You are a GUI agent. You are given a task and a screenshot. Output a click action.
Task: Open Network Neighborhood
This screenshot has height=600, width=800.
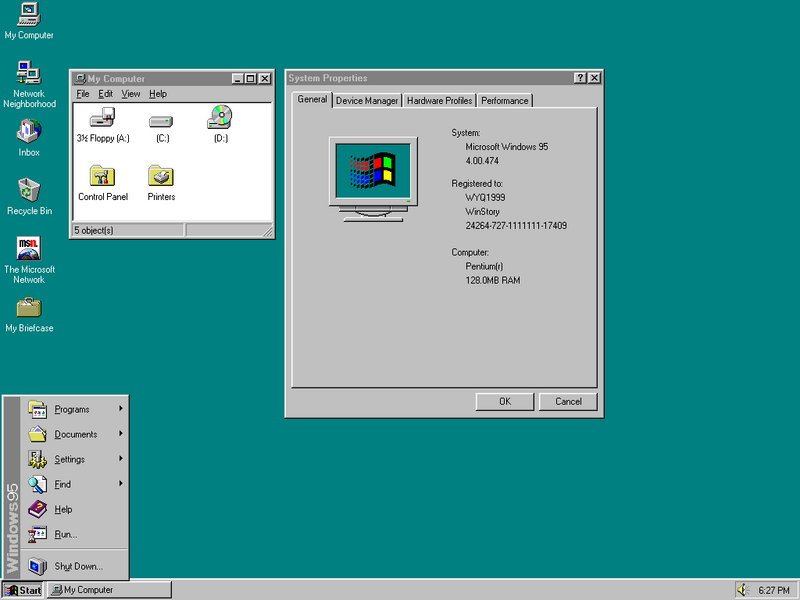click(29, 75)
